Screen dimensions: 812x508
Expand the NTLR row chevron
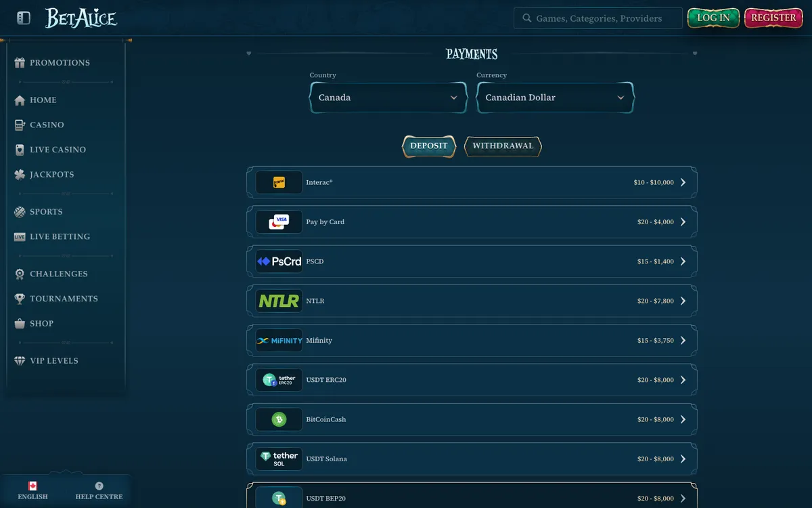[683, 301]
